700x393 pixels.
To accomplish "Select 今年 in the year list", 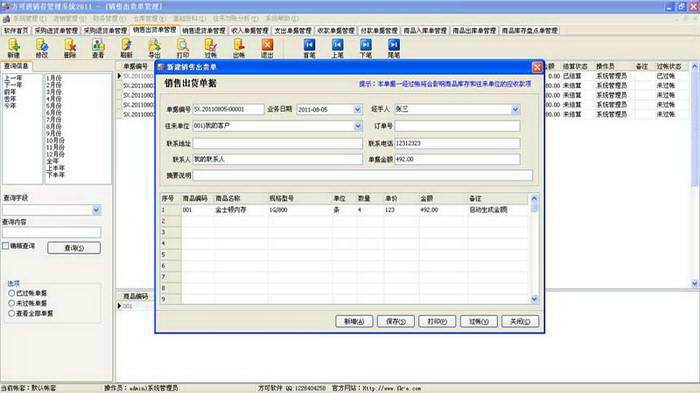I will pyautogui.click(x=10, y=106).
